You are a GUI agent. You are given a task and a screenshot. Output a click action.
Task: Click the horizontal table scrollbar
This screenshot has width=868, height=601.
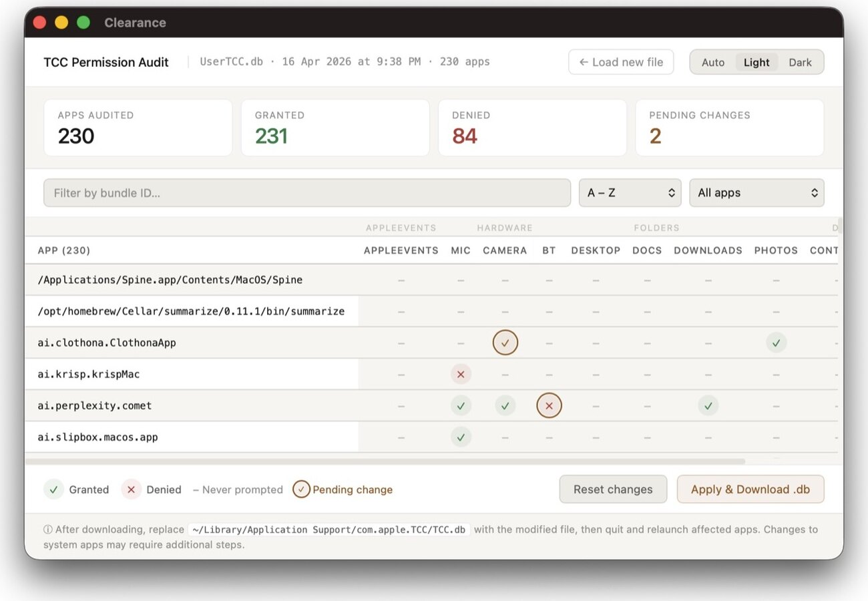[x=385, y=461]
